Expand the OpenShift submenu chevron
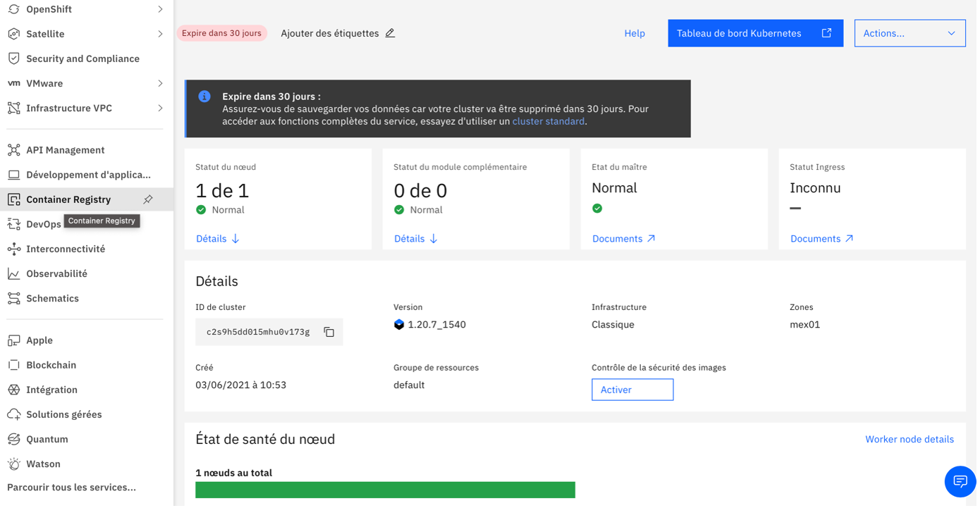Image resolution: width=980 pixels, height=508 pixels. click(x=160, y=9)
